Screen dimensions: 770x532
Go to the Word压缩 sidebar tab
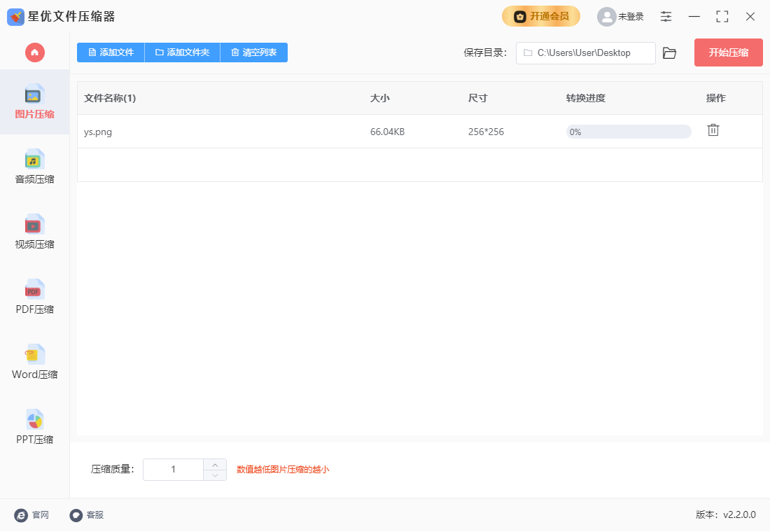pos(35,363)
